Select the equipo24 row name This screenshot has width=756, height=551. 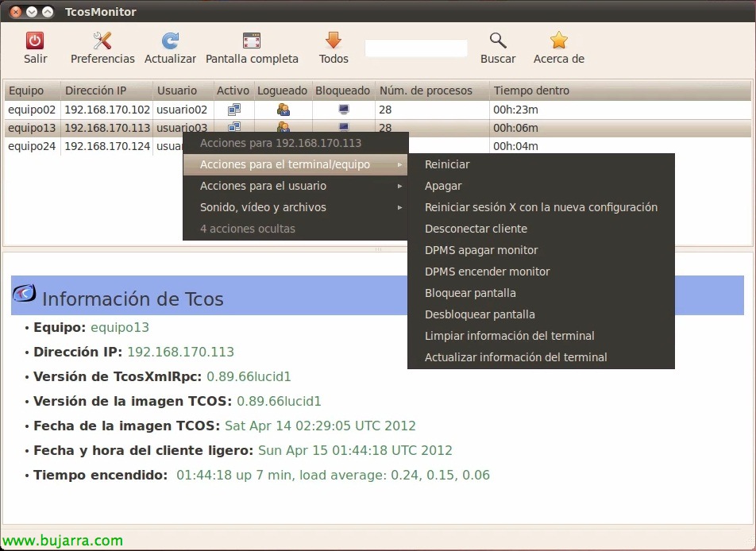pyautogui.click(x=32, y=146)
